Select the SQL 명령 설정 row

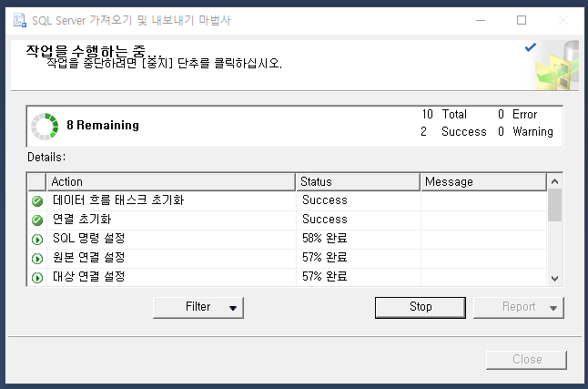pos(288,240)
